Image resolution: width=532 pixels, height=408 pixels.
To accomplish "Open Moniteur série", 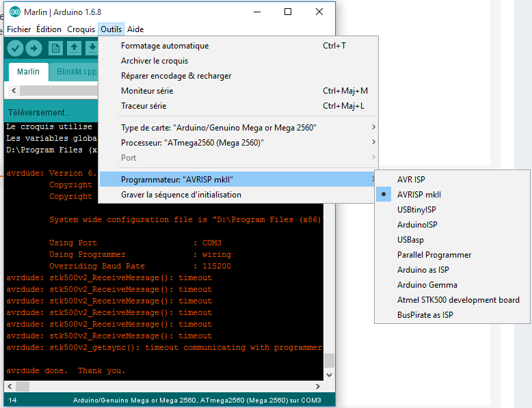I will click(238, 91).
